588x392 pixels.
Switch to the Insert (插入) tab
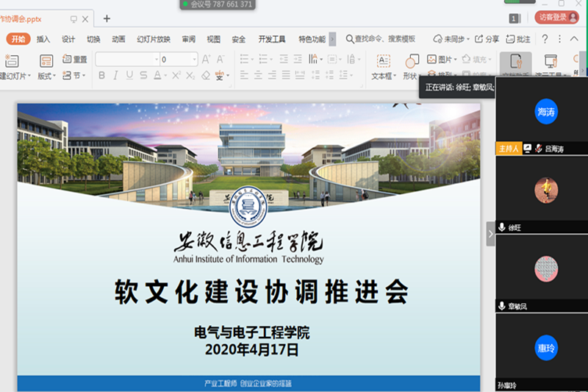[43, 39]
